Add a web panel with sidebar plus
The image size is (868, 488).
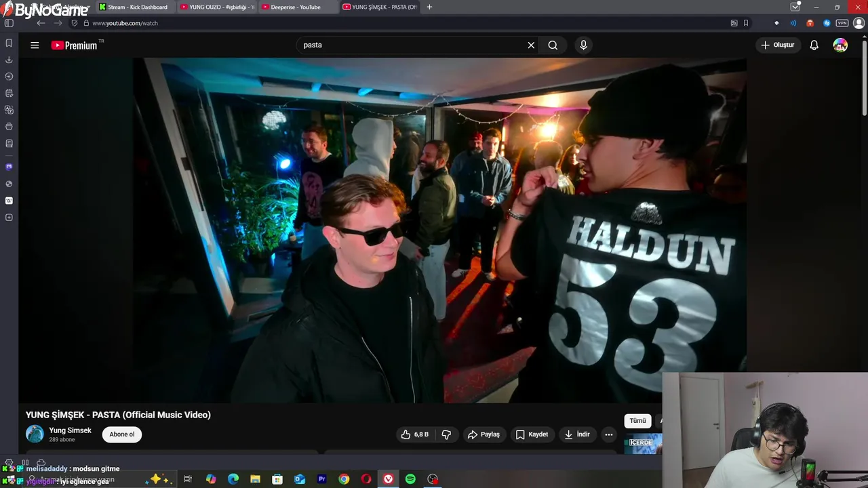tap(9, 218)
